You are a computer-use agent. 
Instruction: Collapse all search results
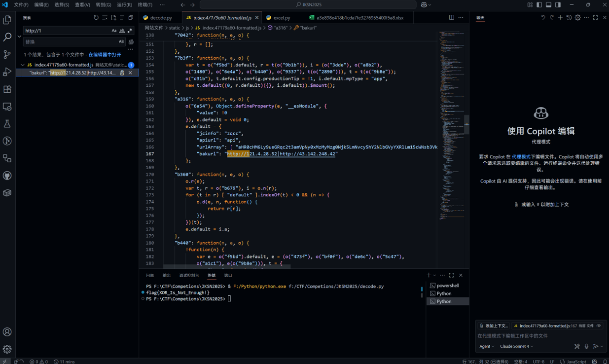(x=131, y=18)
